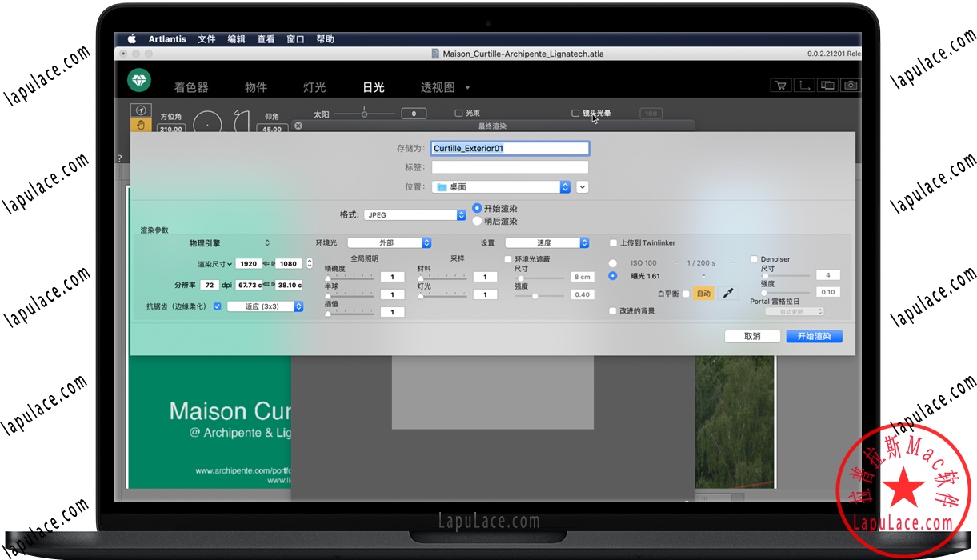Enable the Denoiser checkbox
Image resolution: width=977 pixels, height=560 pixels.
(x=752, y=258)
